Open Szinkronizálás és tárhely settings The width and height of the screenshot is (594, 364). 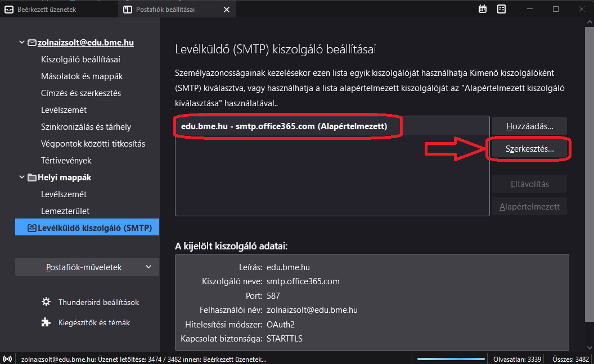point(86,127)
